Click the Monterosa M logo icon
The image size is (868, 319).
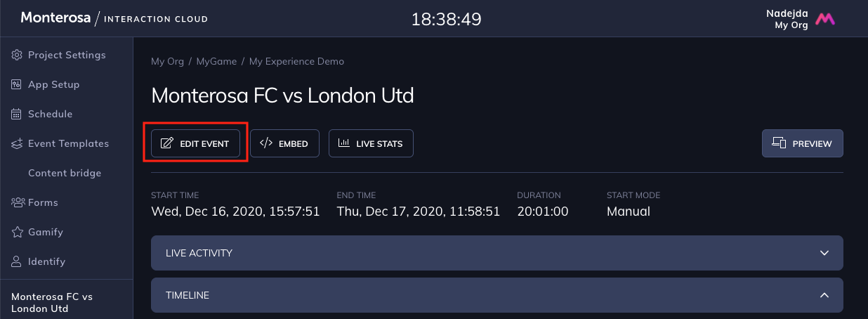(x=824, y=19)
